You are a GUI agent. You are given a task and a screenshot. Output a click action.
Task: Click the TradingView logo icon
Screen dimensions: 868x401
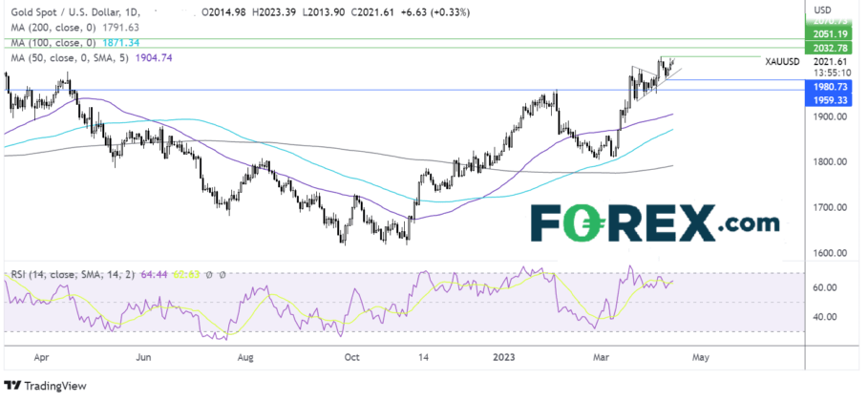pyautogui.click(x=11, y=387)
